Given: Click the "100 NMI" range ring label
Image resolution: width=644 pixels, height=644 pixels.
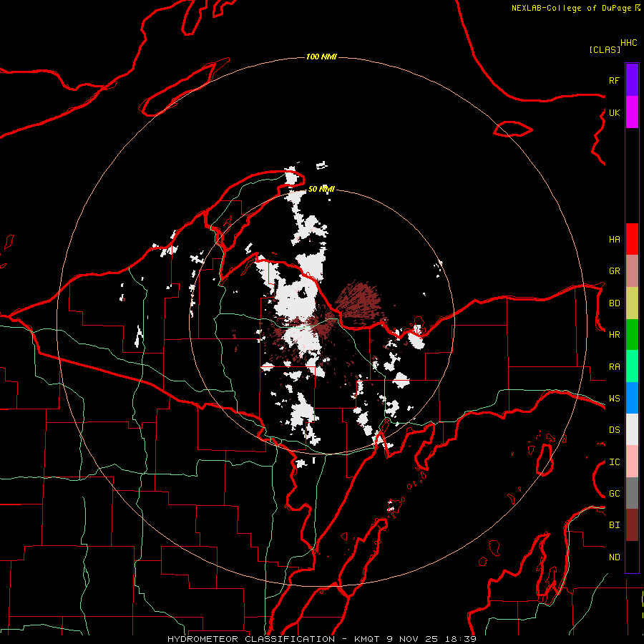Looking at the screenshot, I should pyautogui.click(x=321, y=57).
